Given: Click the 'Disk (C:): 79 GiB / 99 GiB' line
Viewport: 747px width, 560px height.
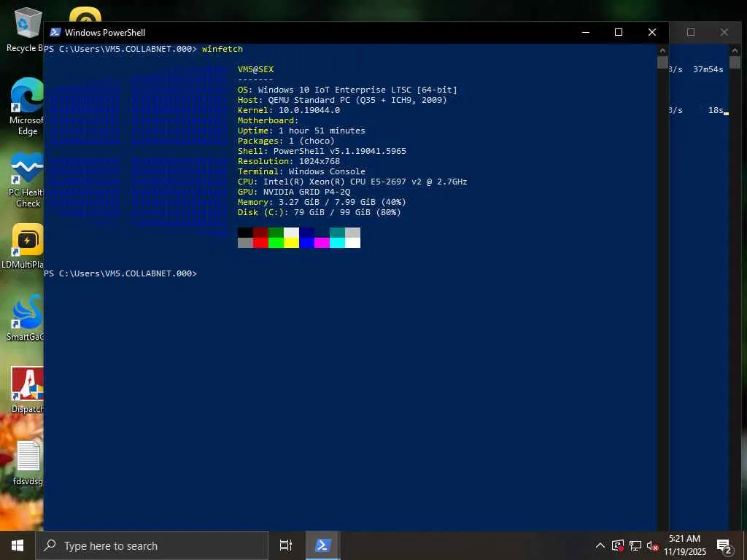Looking at the screenshot, I should (x=320, y=212).
